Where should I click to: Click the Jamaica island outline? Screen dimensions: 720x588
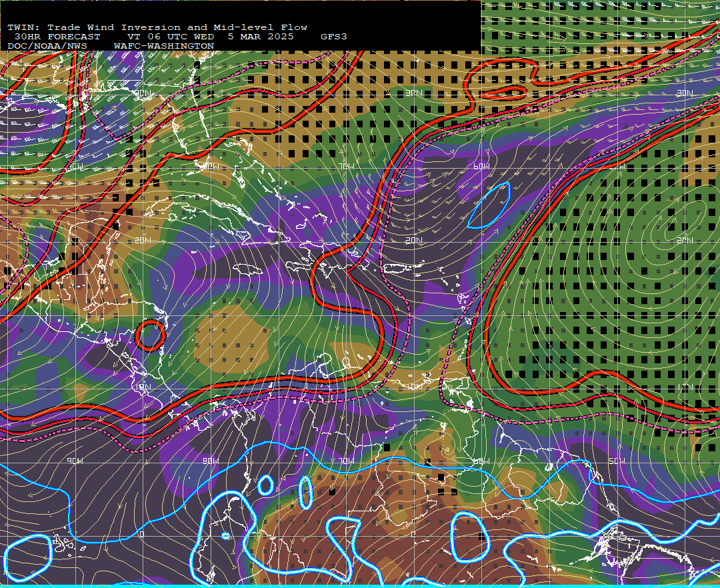(x=248, y=269)
